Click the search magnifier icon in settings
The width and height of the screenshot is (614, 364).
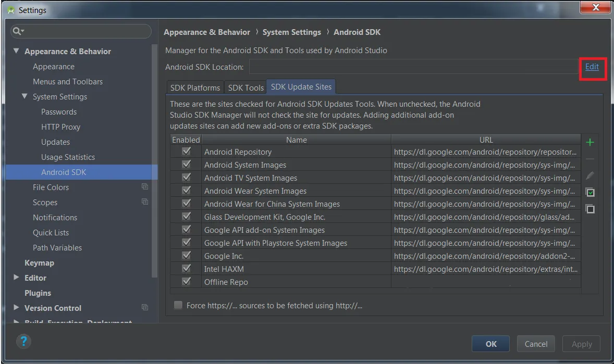(18, 31)
